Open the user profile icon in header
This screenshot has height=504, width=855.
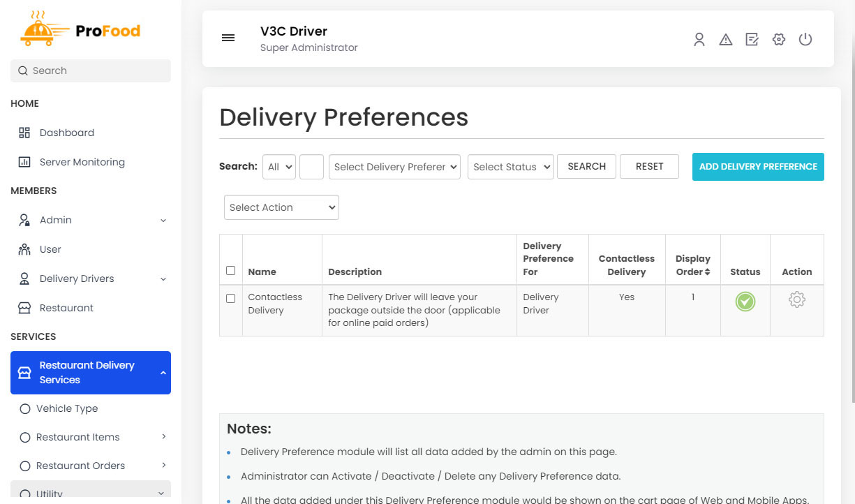[699, 40]
